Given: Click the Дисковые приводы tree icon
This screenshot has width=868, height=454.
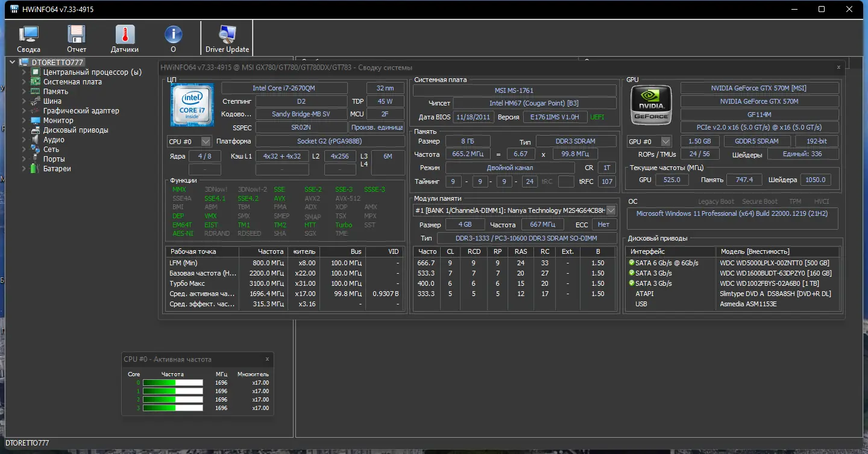Looking at the screenshot, I should point(36,130).
